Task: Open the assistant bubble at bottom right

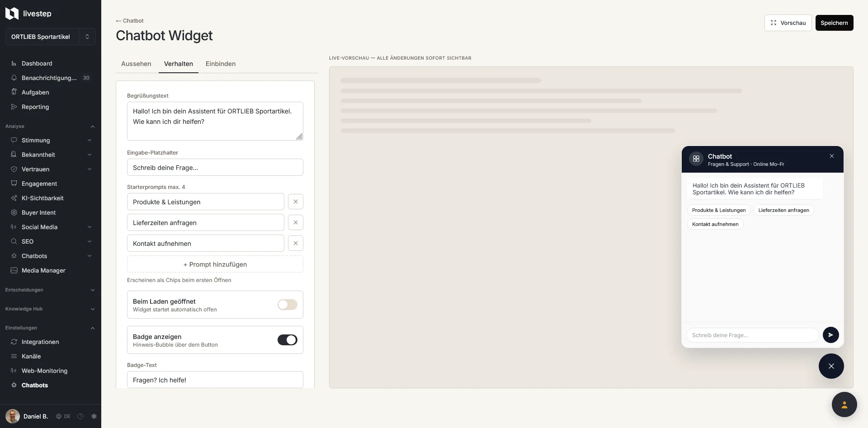Action: (x=844, y=404)
